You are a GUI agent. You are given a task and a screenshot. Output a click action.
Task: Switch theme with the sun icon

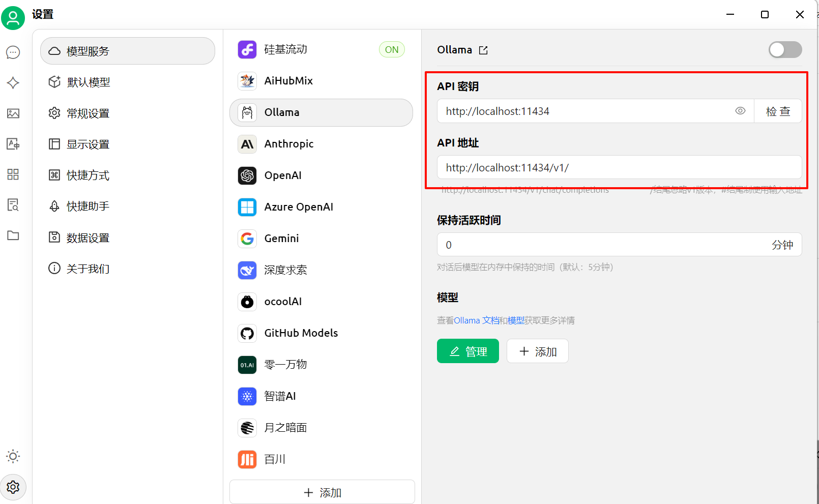pyautogui.click(x=13, y=456)
